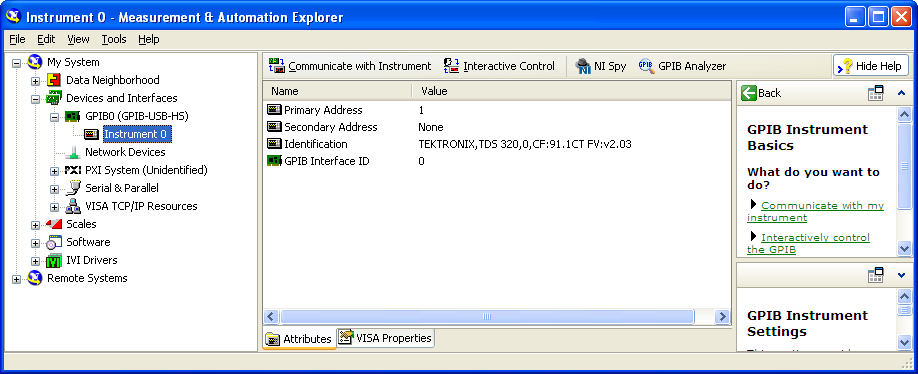
Task: Click the Instrument 0 icon in tree
Action: (x=91, y=134)
